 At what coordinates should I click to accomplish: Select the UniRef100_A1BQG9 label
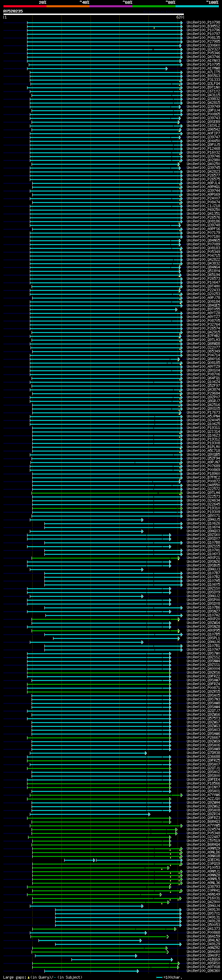[203, 959]
